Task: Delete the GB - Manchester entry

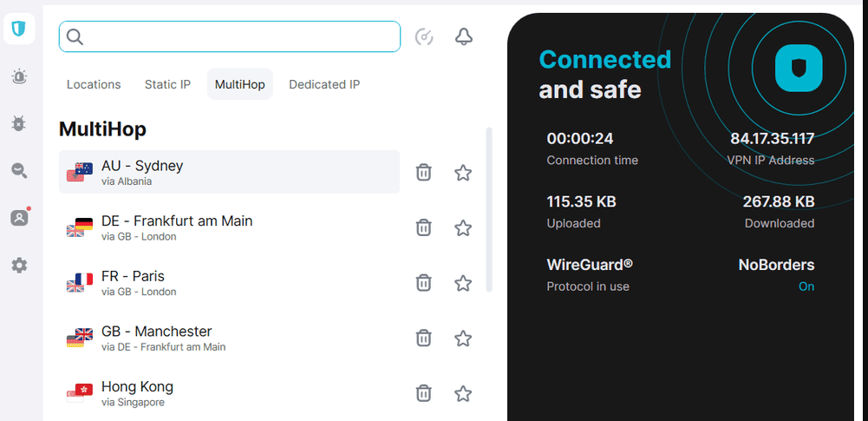Action: tap(423, 338)
